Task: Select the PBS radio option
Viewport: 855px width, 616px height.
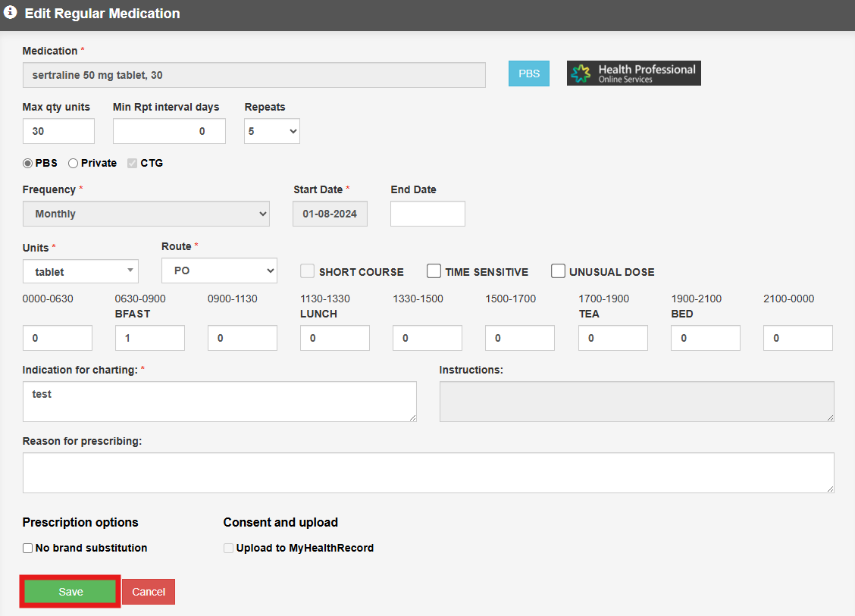Action: coord(28,163)
